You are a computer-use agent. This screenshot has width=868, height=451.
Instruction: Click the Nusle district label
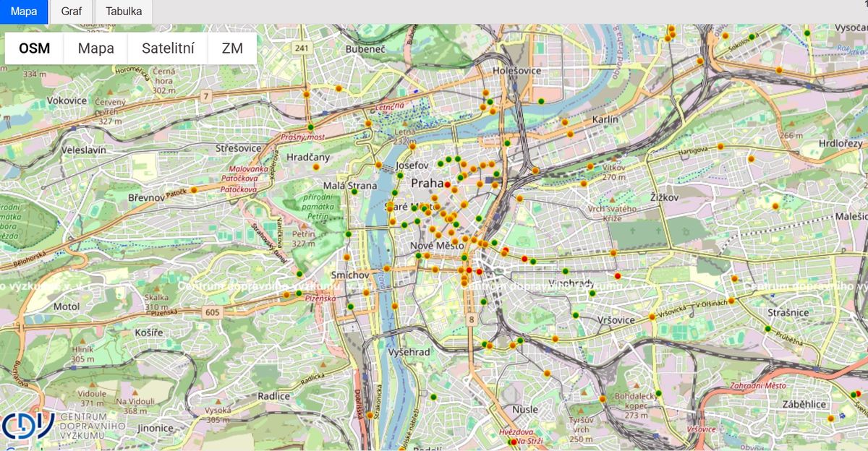[525, 410]
